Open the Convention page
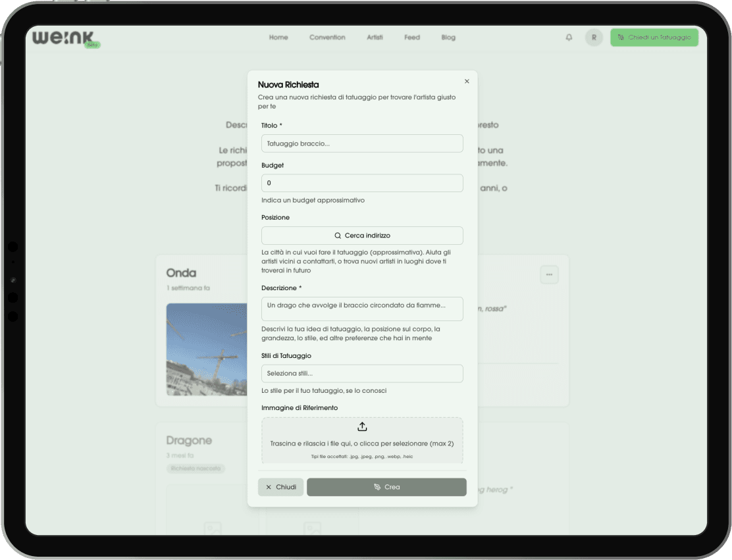The width and height of the screenshot is (732, 560). 327,38
